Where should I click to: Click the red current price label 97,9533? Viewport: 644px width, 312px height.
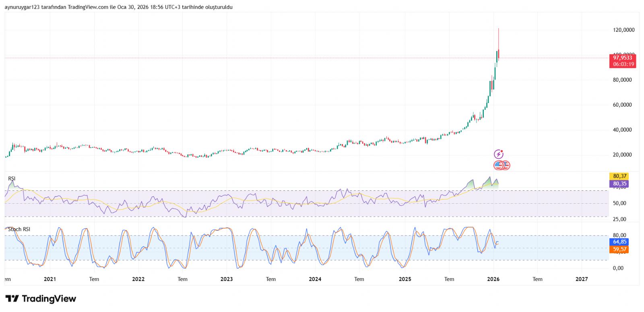622,58
